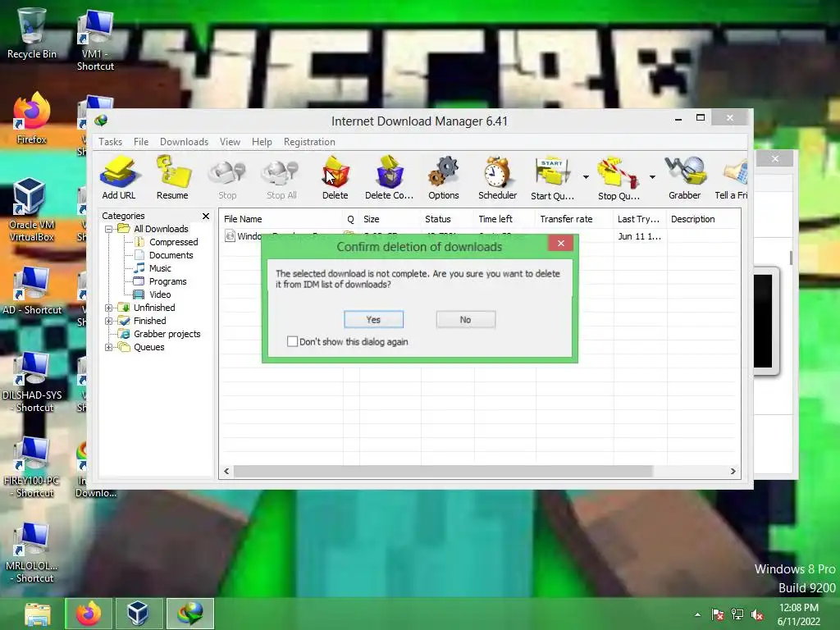Click the scroll right arrow of download list

[x=733, y=472]
